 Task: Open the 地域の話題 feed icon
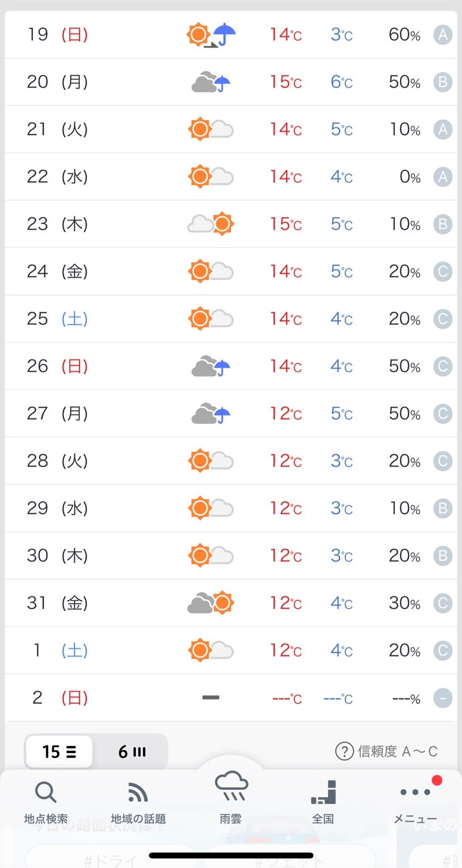[x=138, y=793]
